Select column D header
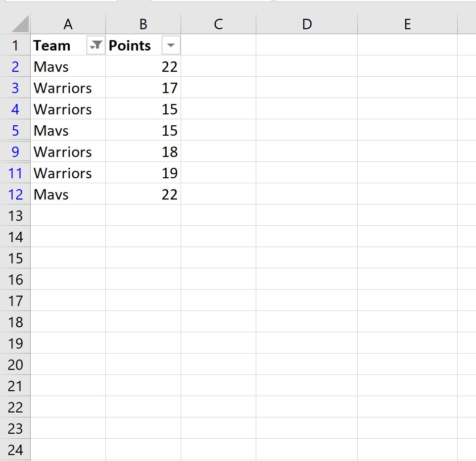The height and width of the screenshot is (461, 476). click(307, 24)
